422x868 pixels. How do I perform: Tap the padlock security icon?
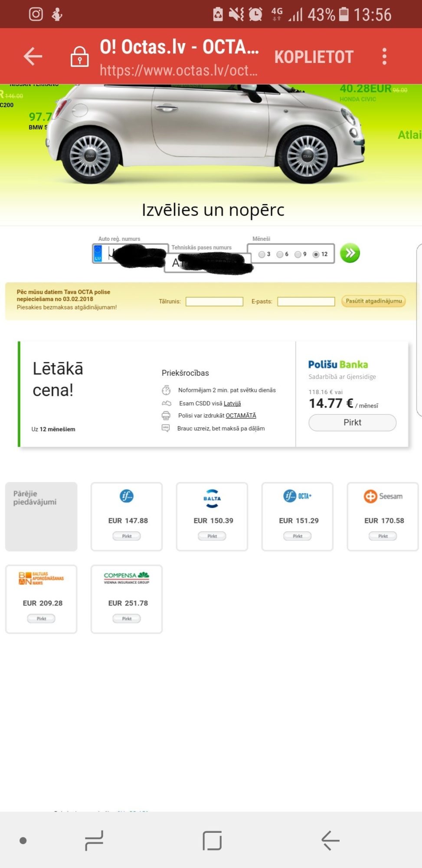click(80, 57)
